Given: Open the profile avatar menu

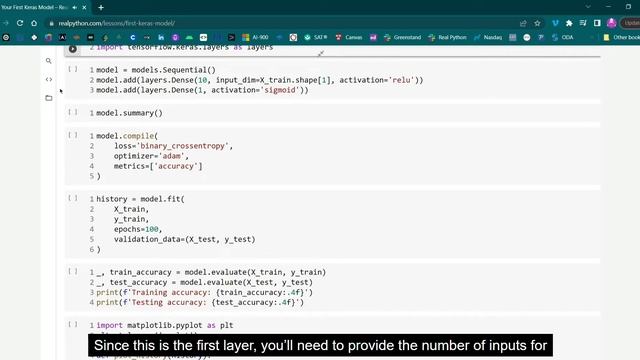Looking at the screenshot, I should [x=611, y=23].
